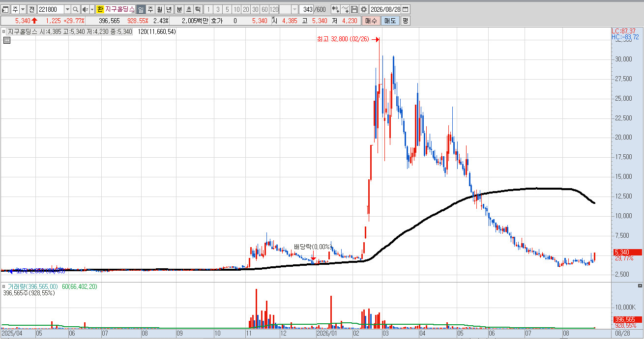Open the calendar date picker icon
Screen dimensions: 644x339
point(406,9)
